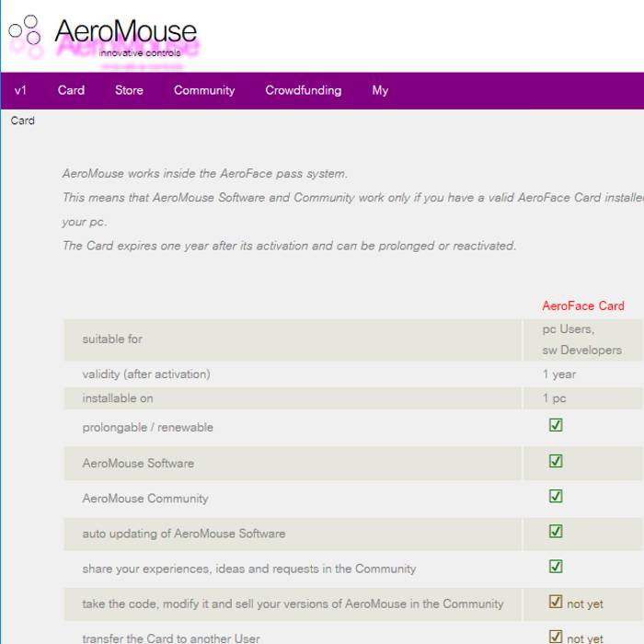This screenshot has width=644, height=644.
Task: Select 'transfer the Card to another User' label
Action: [x=171, y=638]
